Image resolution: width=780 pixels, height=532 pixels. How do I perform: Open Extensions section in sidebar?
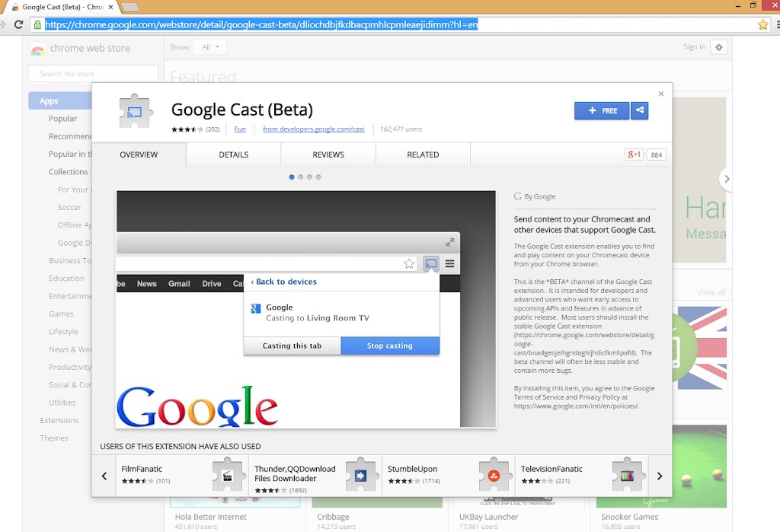click(x=59, y=420)
